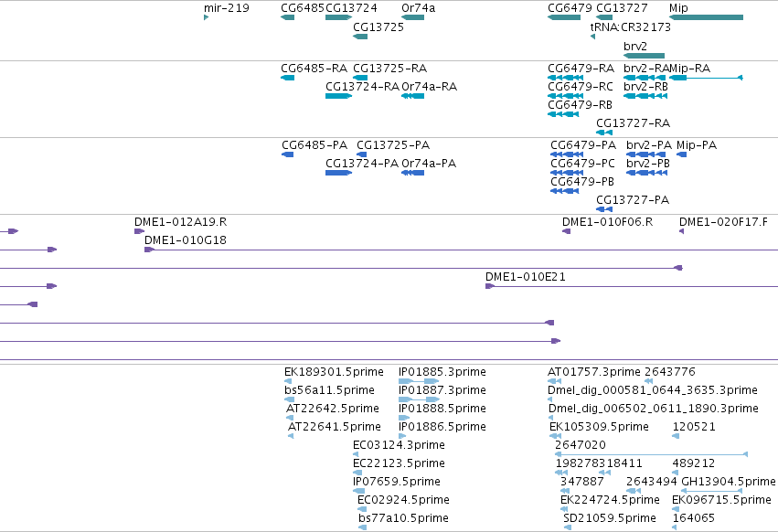
Task: Click the CG6485 gene arrow glyph
Action: (287, 17)
